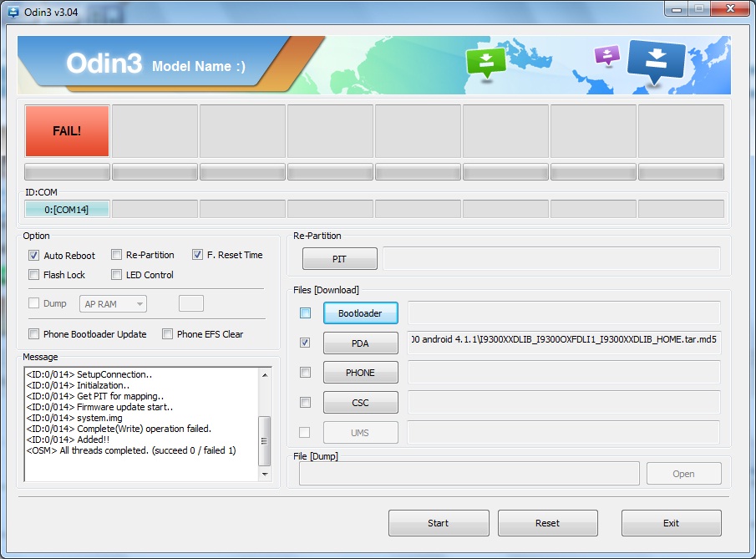Click the 'system.img' log line
This screenshot has width=756, height=559.
coord(74,418)
